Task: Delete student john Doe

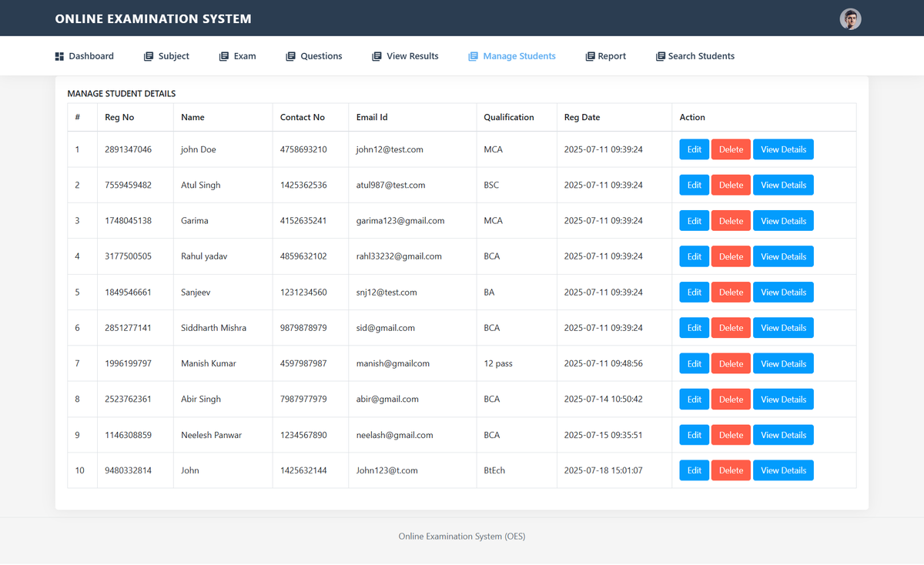Action: click(731, 149)
